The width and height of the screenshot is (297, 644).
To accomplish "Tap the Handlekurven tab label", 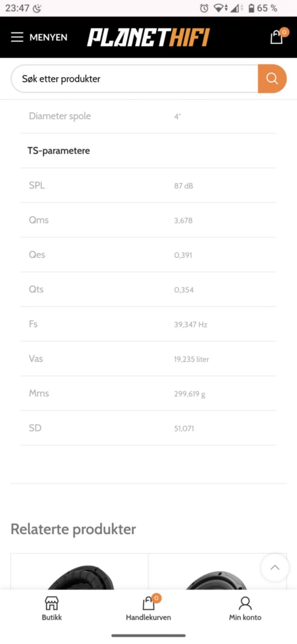I will click(x=148, y=617).
